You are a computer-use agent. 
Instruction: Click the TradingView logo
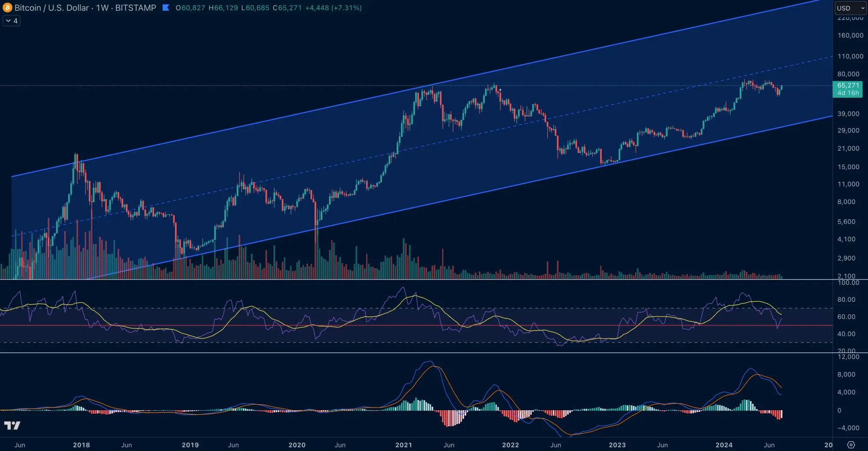coord(12,425)
